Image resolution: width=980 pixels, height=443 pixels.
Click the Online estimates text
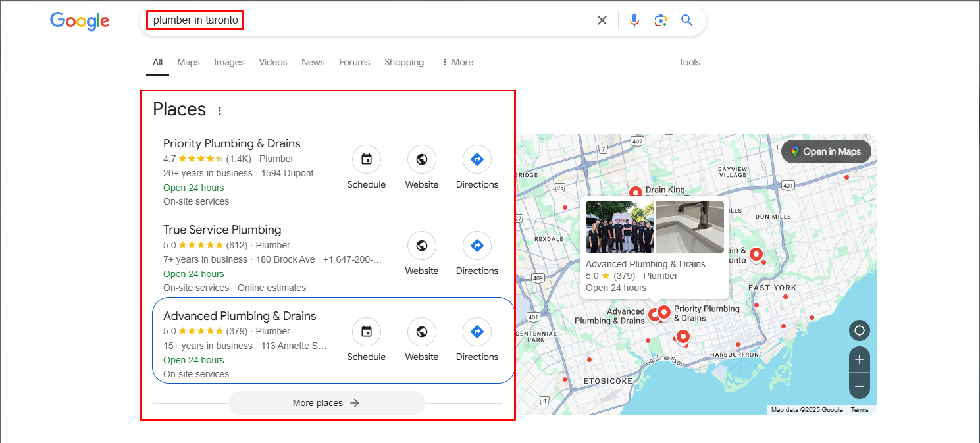tap(272, 288)
